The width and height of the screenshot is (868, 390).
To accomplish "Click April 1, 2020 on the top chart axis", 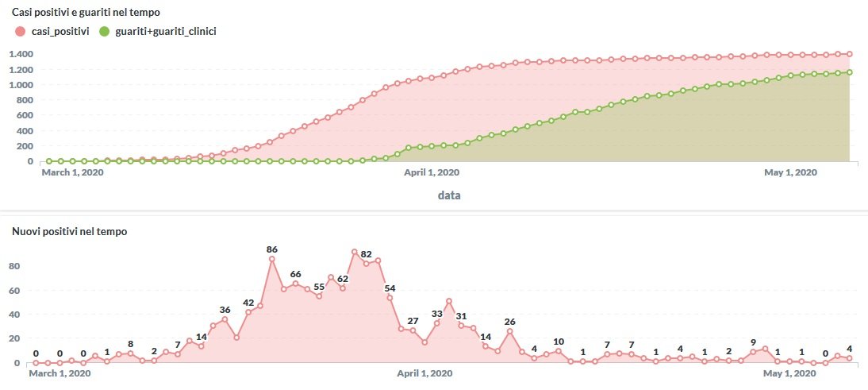I will click(432, 172).
